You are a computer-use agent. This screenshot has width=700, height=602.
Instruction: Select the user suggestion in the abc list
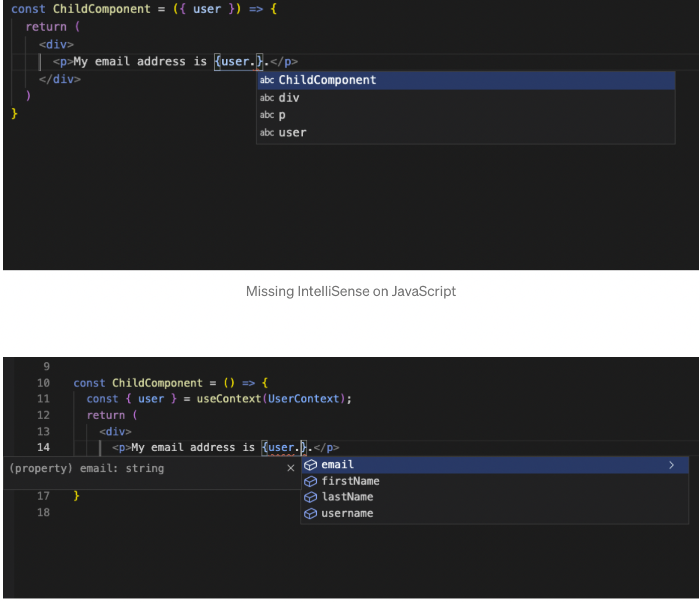tap(466, 133)
